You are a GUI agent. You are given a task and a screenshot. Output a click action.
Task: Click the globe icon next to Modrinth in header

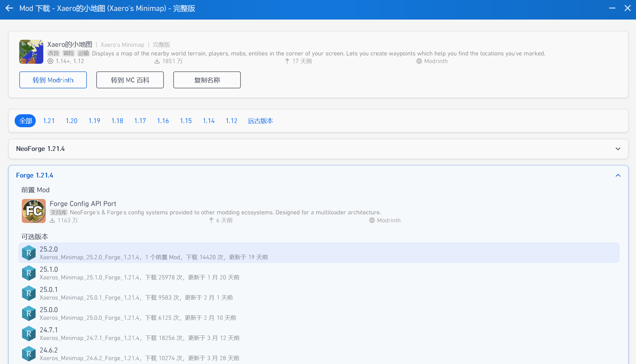pyautogui.click(x=419, y=61)
